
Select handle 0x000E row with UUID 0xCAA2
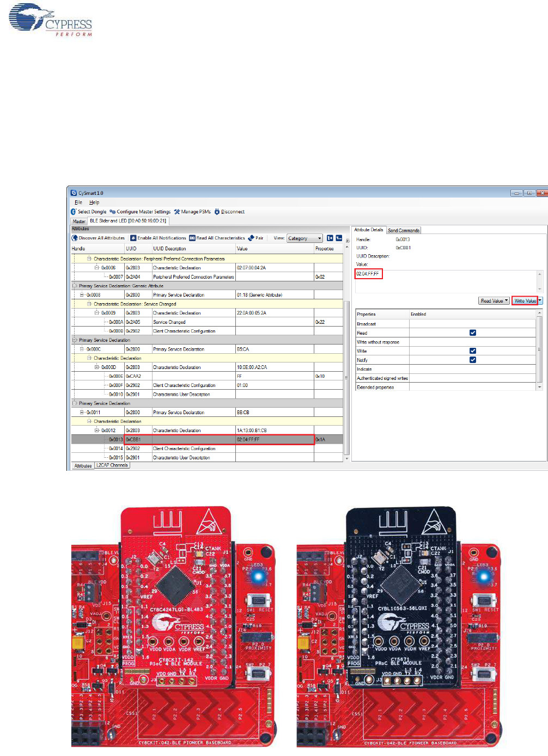coord(207,376)
